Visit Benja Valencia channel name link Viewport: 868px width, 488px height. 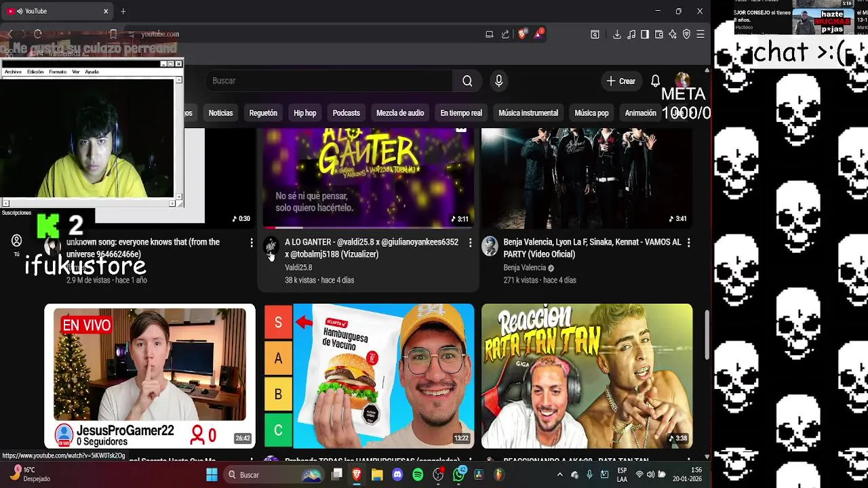click(x=525, y=268)
